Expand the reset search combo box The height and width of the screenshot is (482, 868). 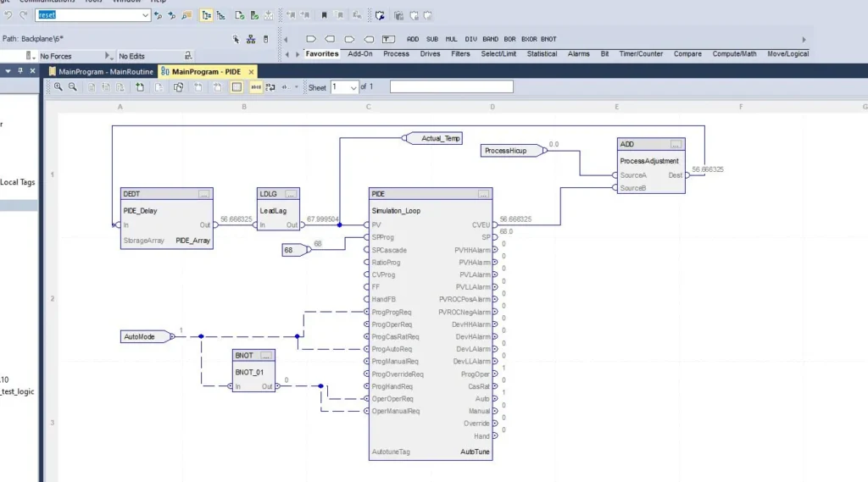[x=145, y=15]
